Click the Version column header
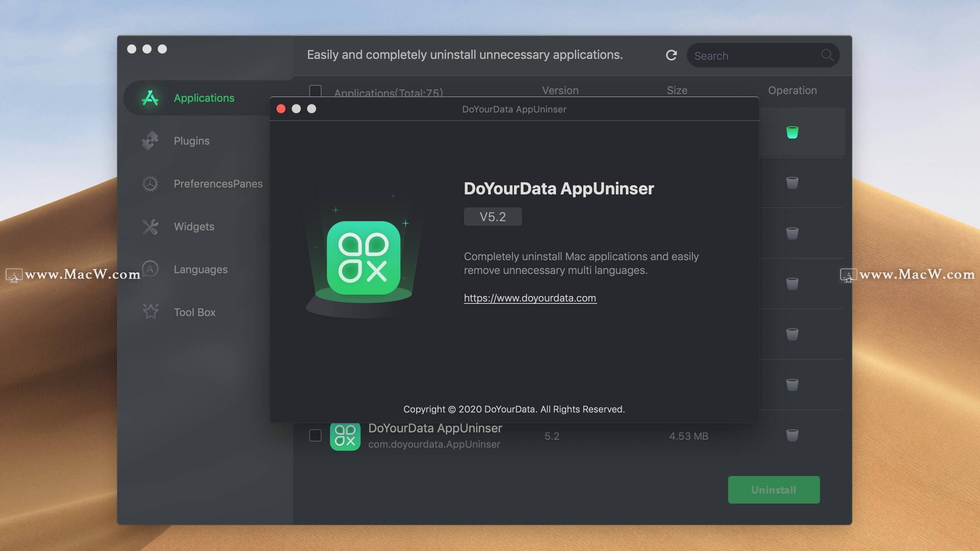980x551 pixels. click(x=560, y=90)
